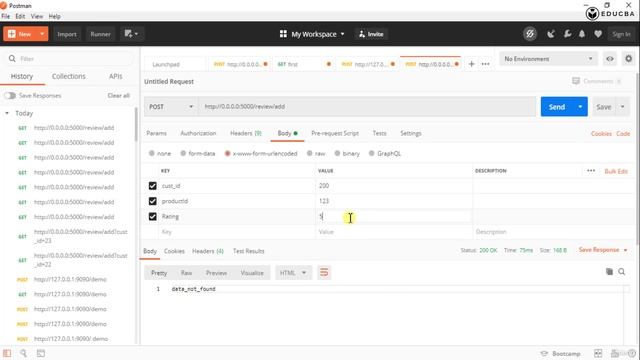Click the Rating value field containing 5

393,217
